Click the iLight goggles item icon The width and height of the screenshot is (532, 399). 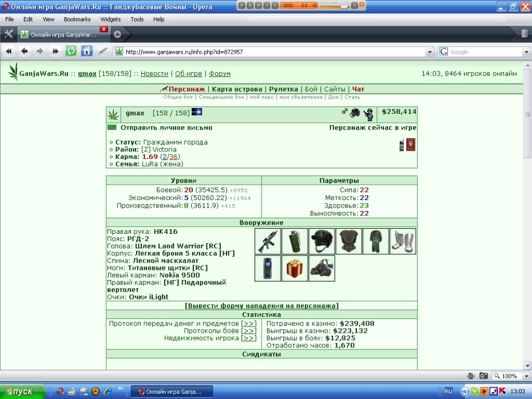pos(321,269)
